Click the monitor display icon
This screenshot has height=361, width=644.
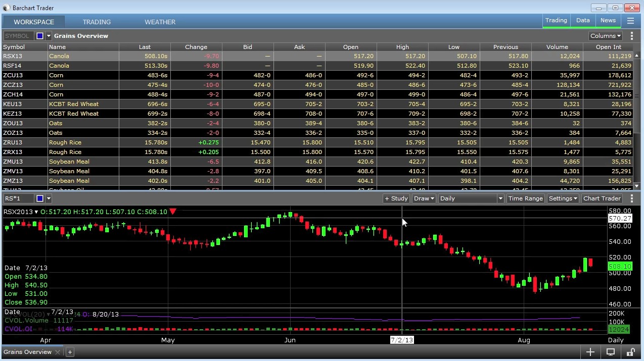tap(611, 352)
